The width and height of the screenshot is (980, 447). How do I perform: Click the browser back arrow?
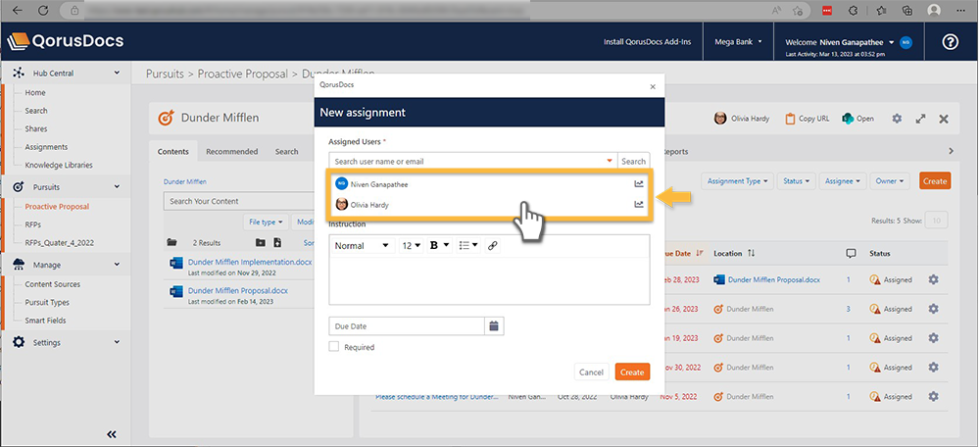coord(17,10)
